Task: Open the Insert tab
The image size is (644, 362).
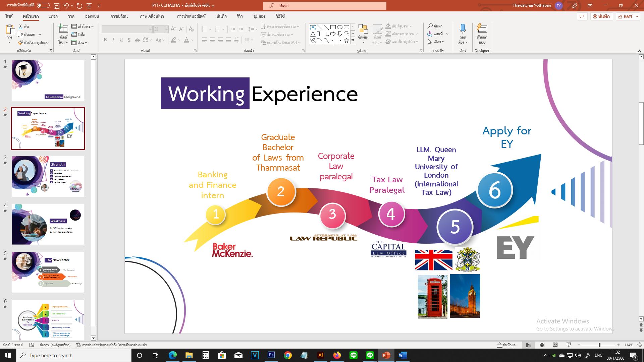Action: coord(53,16)
